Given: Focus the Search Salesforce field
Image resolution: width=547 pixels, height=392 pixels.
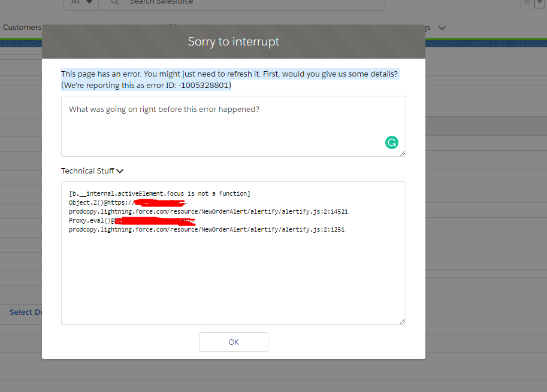Looking at the screenshot, I should pos(241,3).
